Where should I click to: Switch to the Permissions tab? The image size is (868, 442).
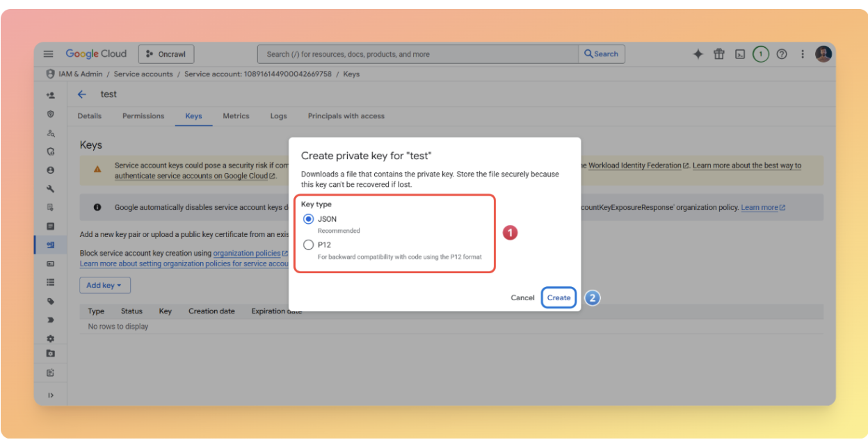coord(143,116)
